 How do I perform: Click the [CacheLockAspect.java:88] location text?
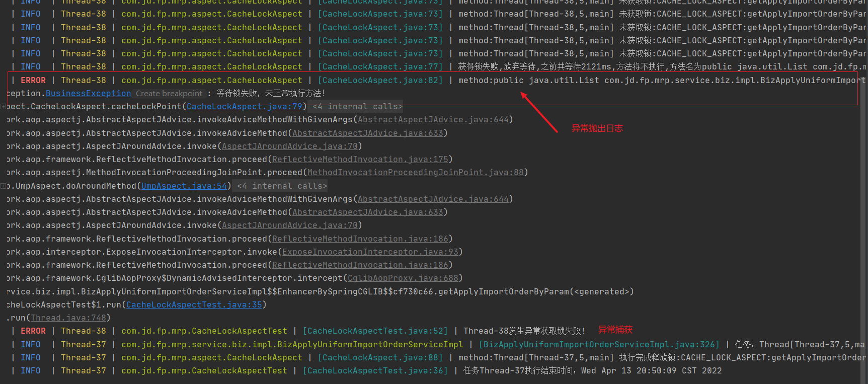[380, 358]
